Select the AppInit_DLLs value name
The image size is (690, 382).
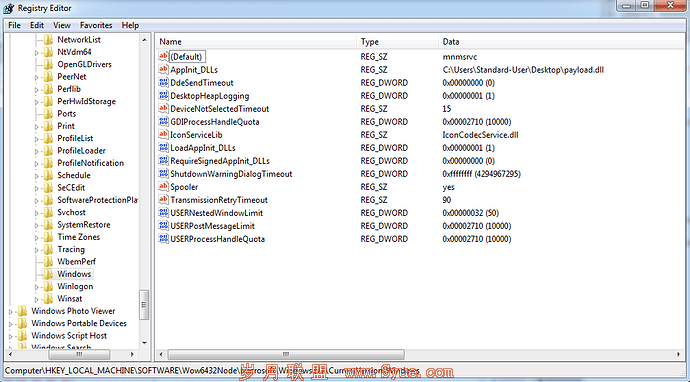click(194, 70)
